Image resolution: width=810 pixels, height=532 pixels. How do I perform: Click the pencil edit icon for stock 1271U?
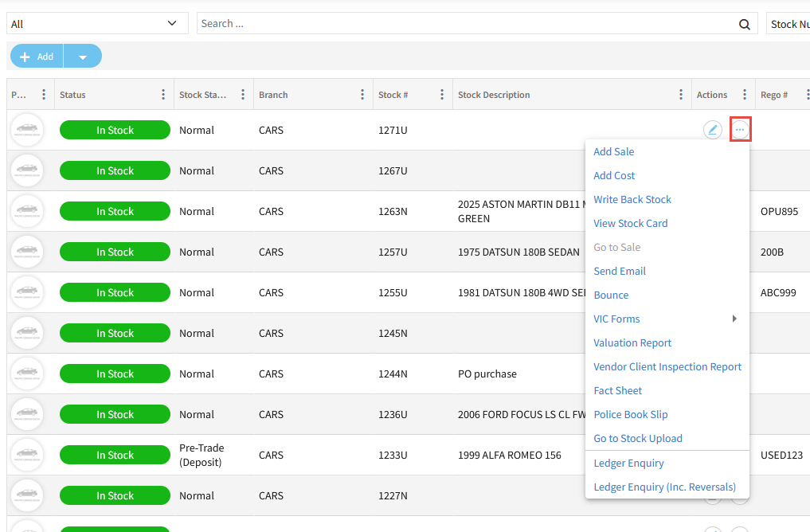click(712, 130)
